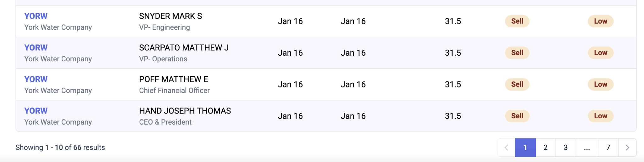Open YORW ticker link in Poff row
Image resolution: width=644 pixels, height=162 pixels.
click(36, 79)
